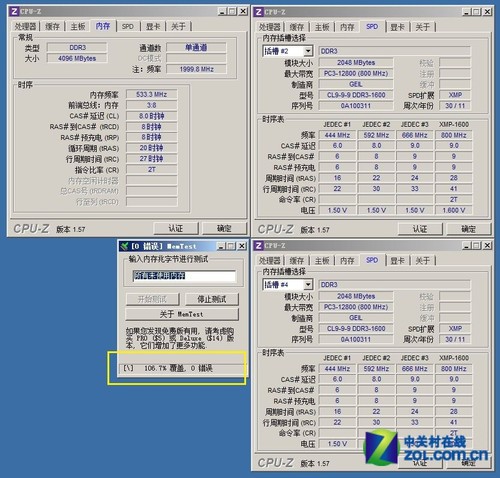The width and height of the screenshot is (500, 478).
Task: Close the slot #4 CPU-Z window
Action: 488,246
